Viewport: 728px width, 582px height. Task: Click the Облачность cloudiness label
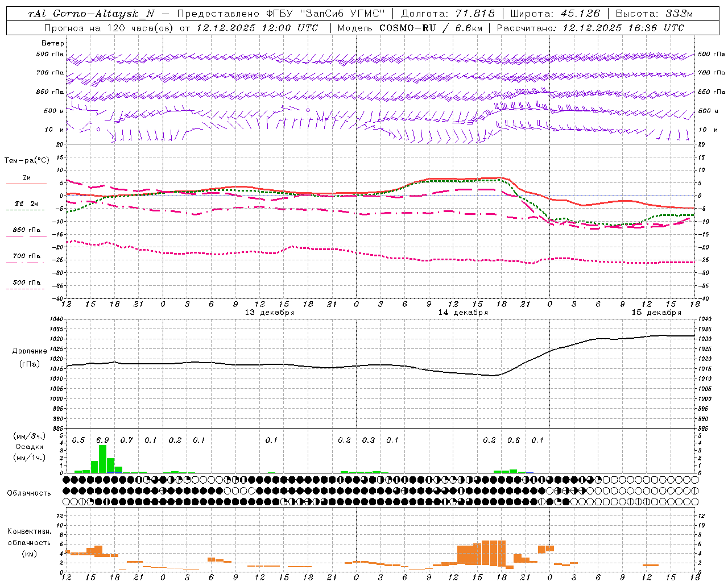point(29,493)
